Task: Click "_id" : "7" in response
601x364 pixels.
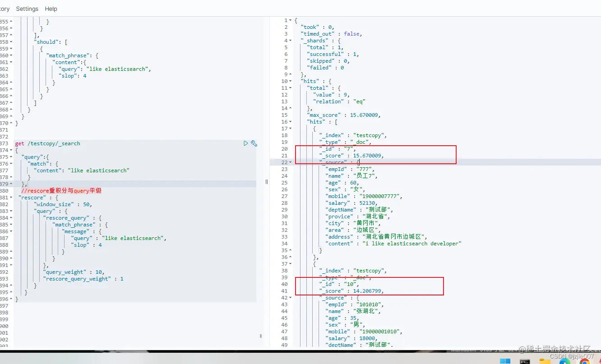Action: pos(337,149)
